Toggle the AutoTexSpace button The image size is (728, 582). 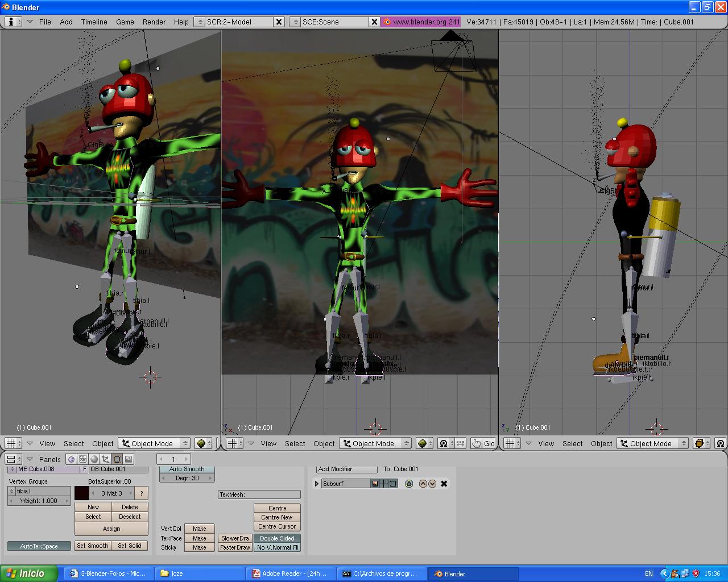[39, 546]
